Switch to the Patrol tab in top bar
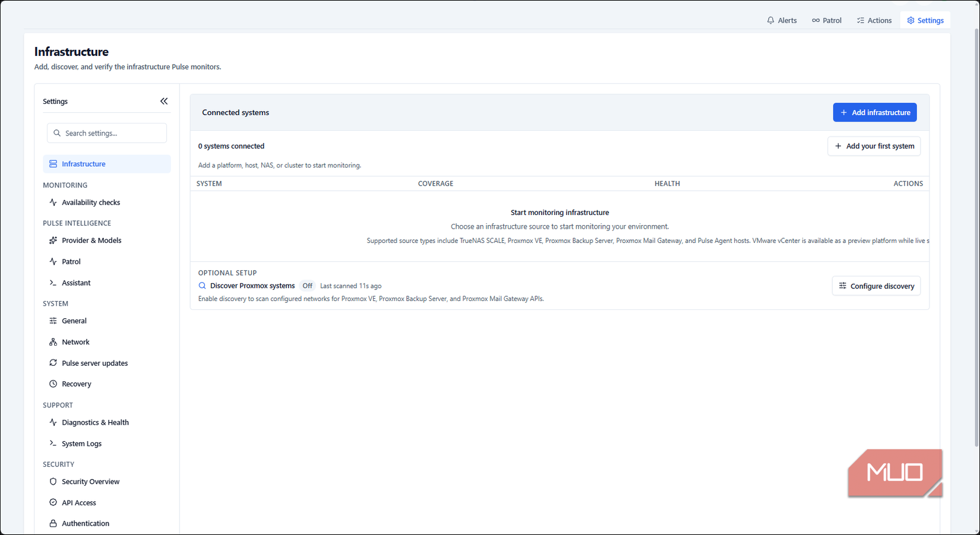980x535 pixels. pos(827,20)
